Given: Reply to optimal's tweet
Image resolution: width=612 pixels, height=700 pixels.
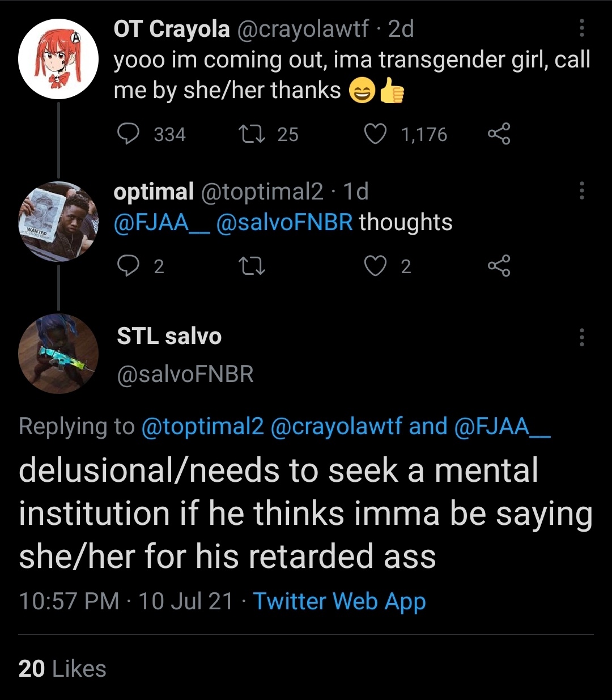Looking at the screenshot, I should [x=128, y=266].
